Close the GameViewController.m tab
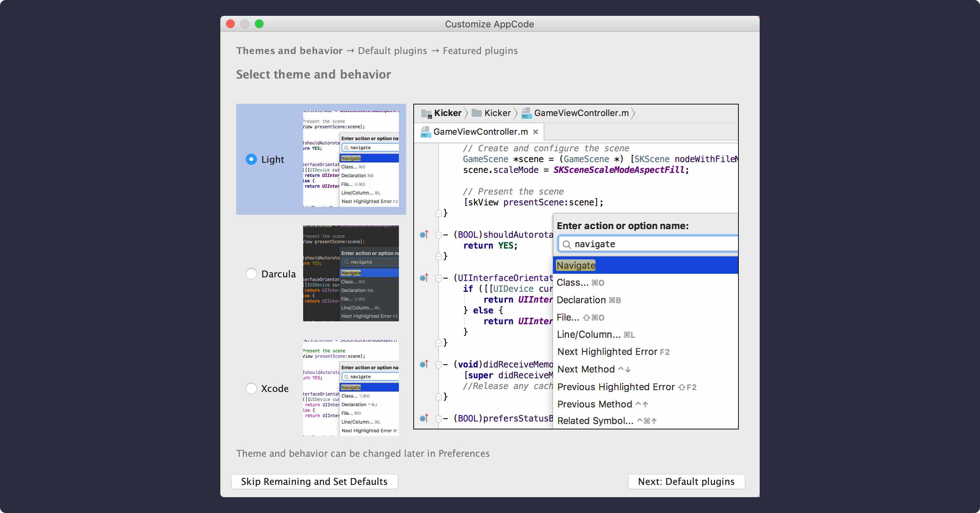The width and height of the screenshot is (980, 513). [535, 132]
